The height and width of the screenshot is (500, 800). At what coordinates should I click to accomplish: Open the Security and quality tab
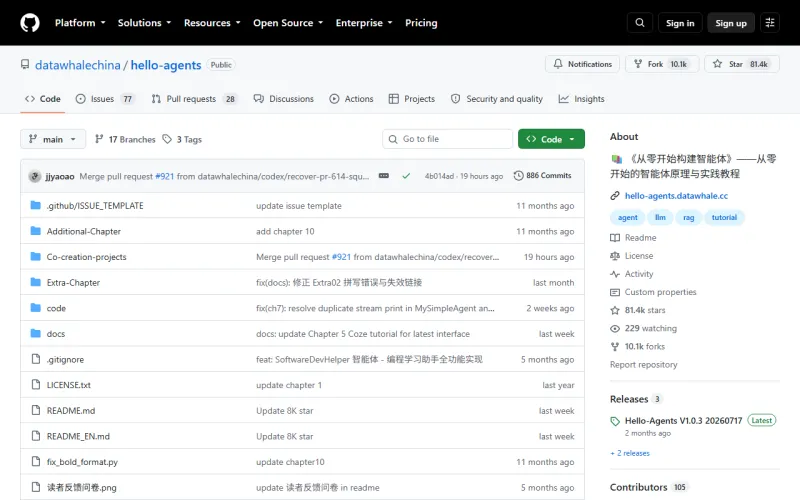coord(497,98)
